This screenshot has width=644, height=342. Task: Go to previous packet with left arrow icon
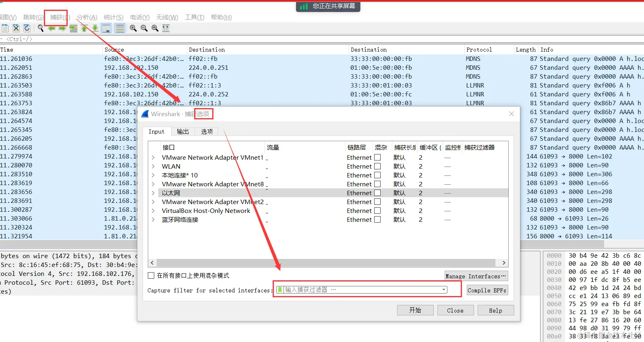coord(52,28)
